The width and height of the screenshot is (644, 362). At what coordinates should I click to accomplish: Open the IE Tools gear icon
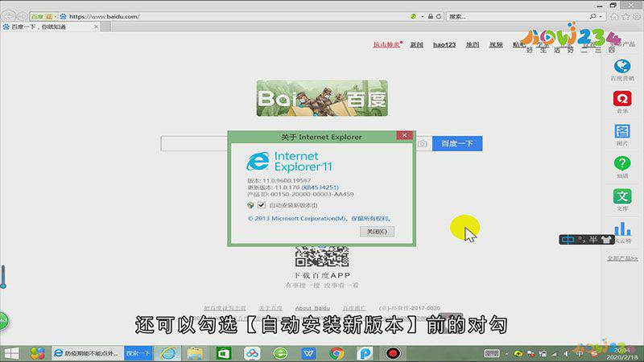(637, 16)
